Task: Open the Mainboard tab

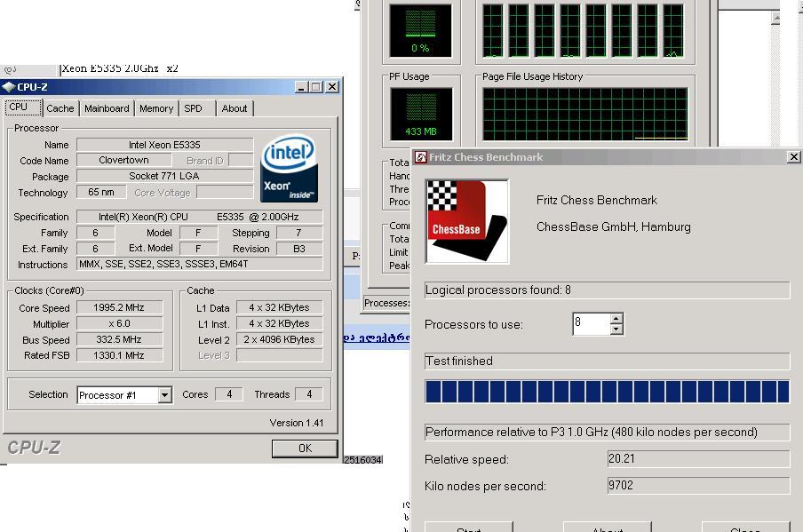Action: pos(107,108)
